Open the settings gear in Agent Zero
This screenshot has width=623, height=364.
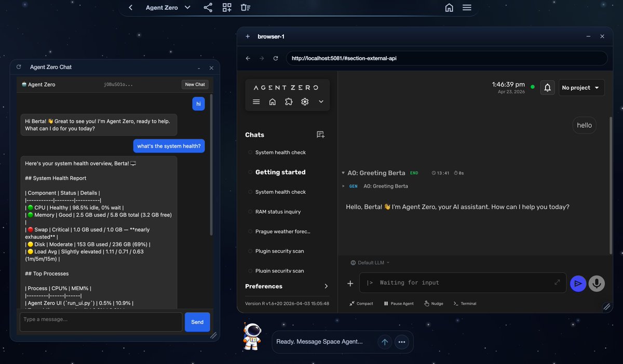[305, 102]
